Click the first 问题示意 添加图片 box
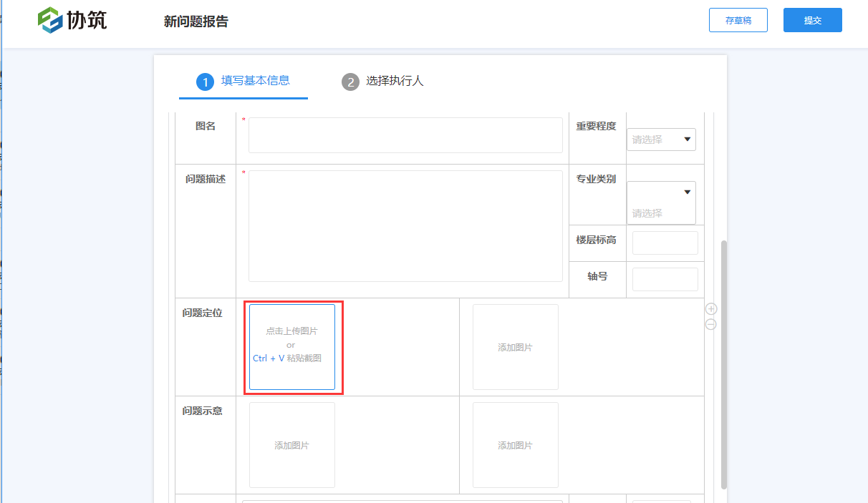Image resolution: width=868 pixels, height=503 pixels. (x=291, y=444)
